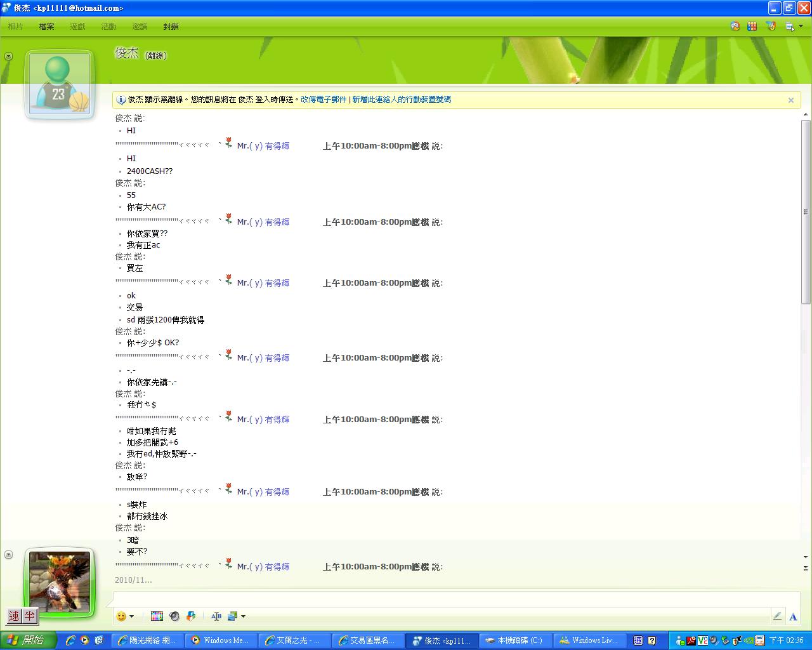Open the 檔案 menu item
Viewport: 812px width, 650px height.
pyautogui.click(x=46, y=27)
